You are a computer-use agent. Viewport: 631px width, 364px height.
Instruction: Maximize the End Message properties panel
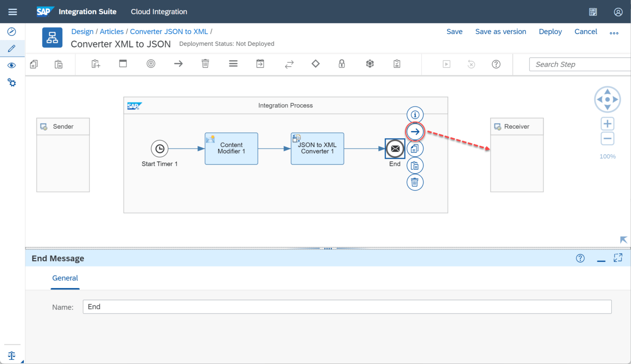pyautogui.click(x=618, y=258)
